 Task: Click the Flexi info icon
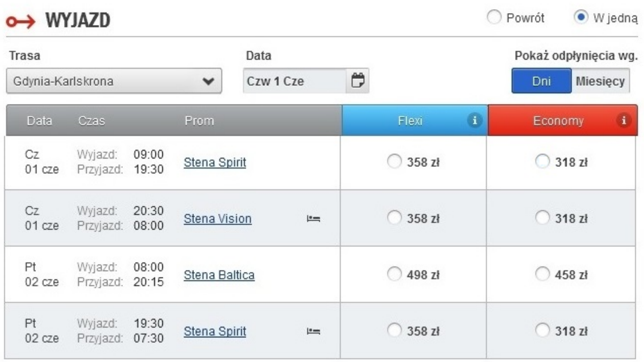(x=474, y=120)
